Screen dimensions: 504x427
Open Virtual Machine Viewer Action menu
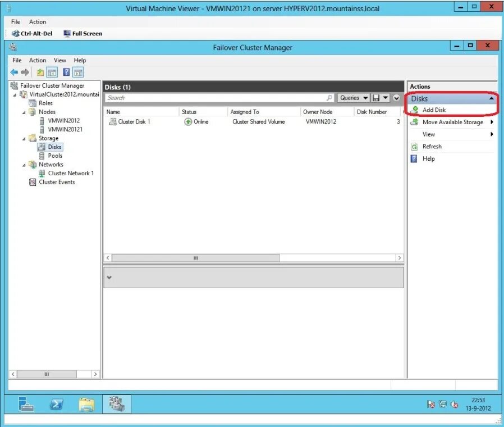coord(38,22)
